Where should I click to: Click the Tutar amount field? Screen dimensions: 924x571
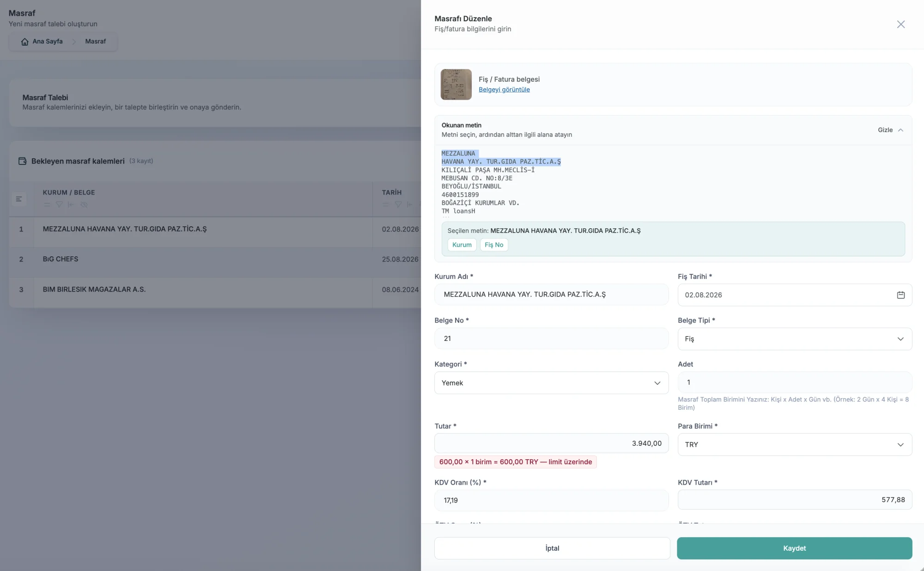551,443
